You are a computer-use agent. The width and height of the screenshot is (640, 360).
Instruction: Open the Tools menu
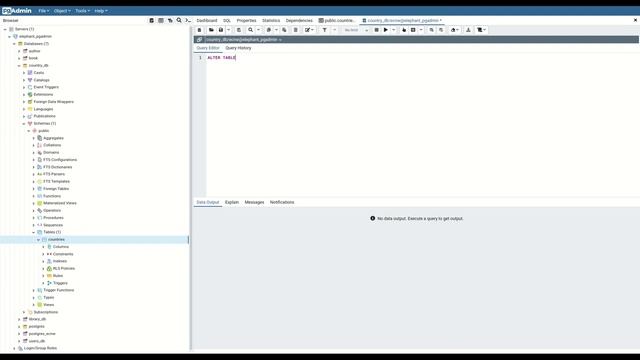tap(82, 11)
